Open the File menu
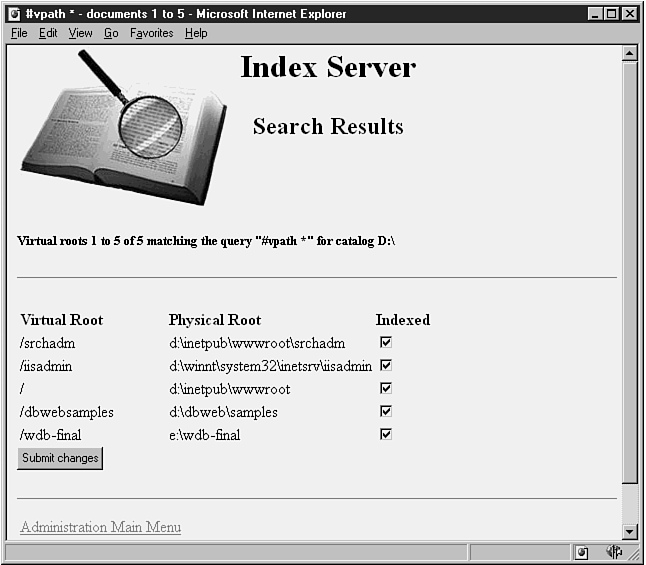646x565 pixels. [x=19, y=33]
